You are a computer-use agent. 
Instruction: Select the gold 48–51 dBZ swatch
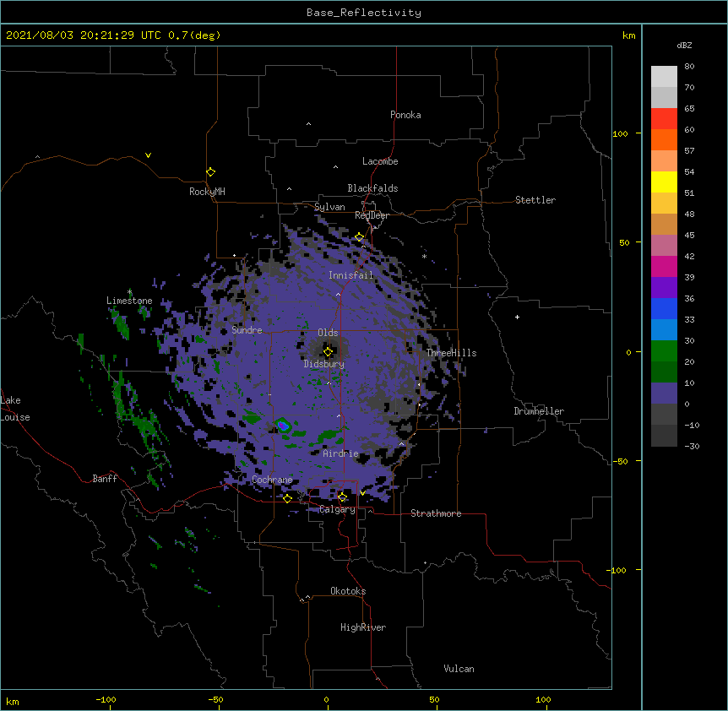[664, 204]
